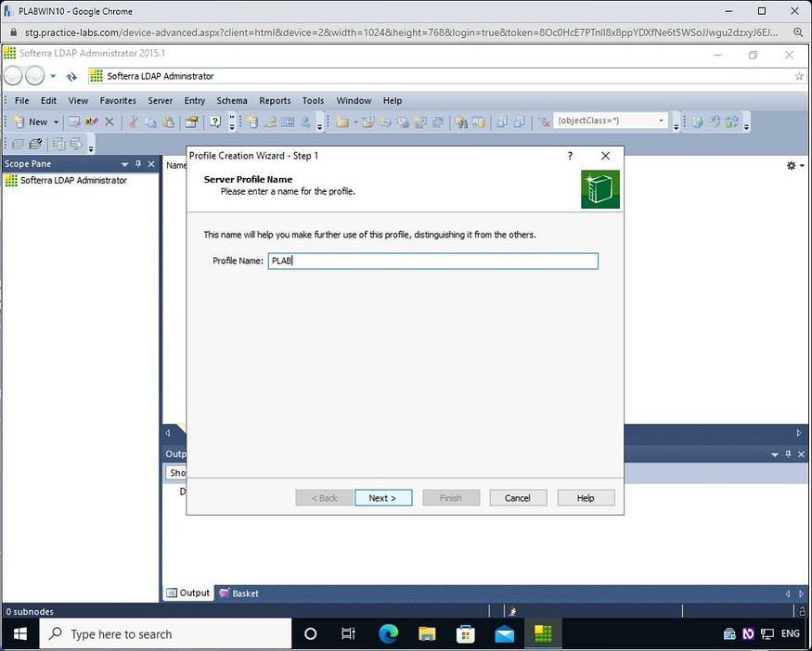Open the Reports menu
The image size is (812, 651).
[x=275, y=100]
